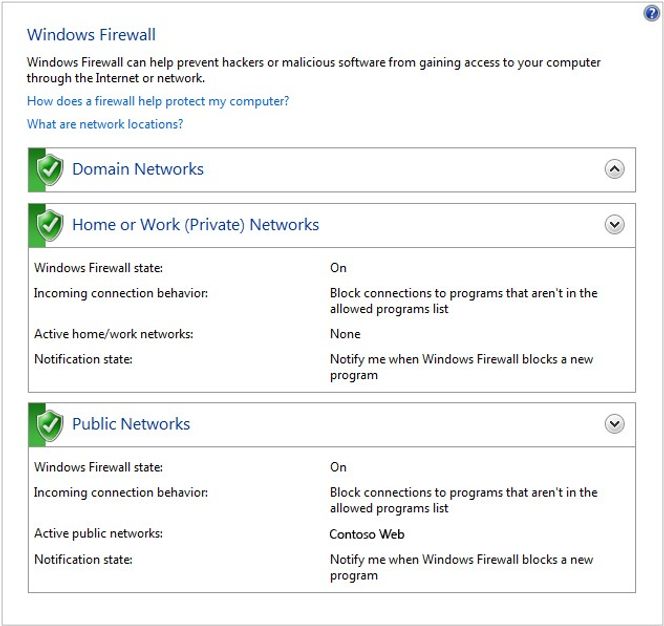Click the Contoso Web active network name

pyautogui.click(x=367, y=534)
